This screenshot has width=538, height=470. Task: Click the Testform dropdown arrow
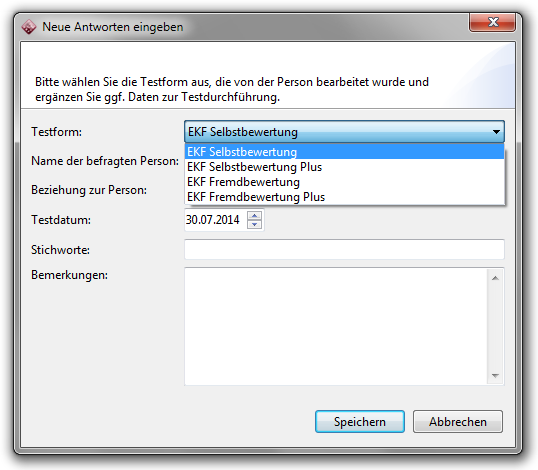[496, 132]
